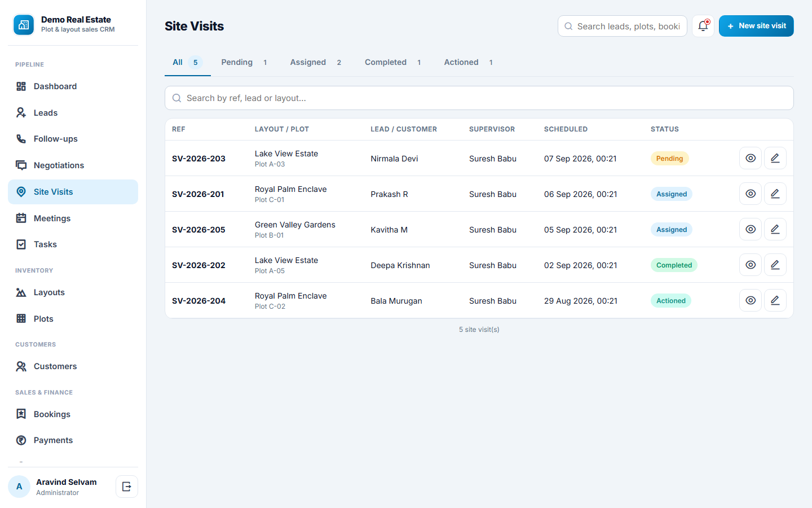The width and height of the screenshot is (812, 508).
Task: View site visit SV-2026-205 details
Action: 751,229
